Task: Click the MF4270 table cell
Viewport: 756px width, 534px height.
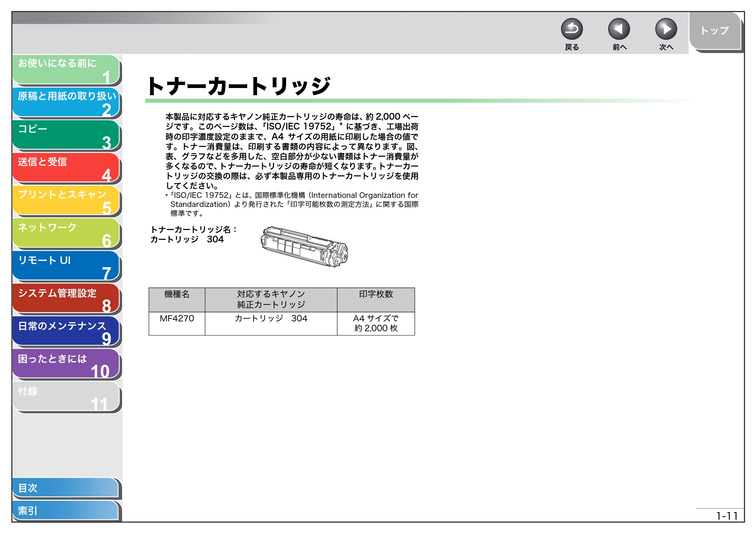Action: (177, 324)
